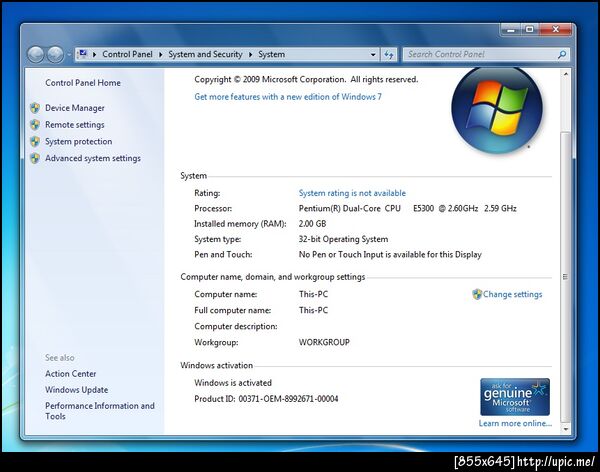Click the Computer description label
Viewport: 600px width, 472px height.
(236, 327)
